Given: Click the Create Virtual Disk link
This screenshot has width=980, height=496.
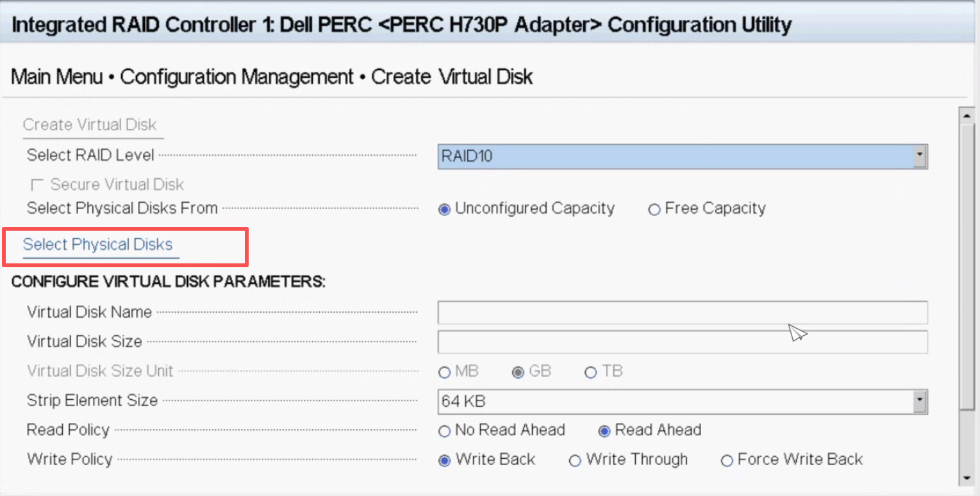Looking at the screenshot, I should coord(90,125).
